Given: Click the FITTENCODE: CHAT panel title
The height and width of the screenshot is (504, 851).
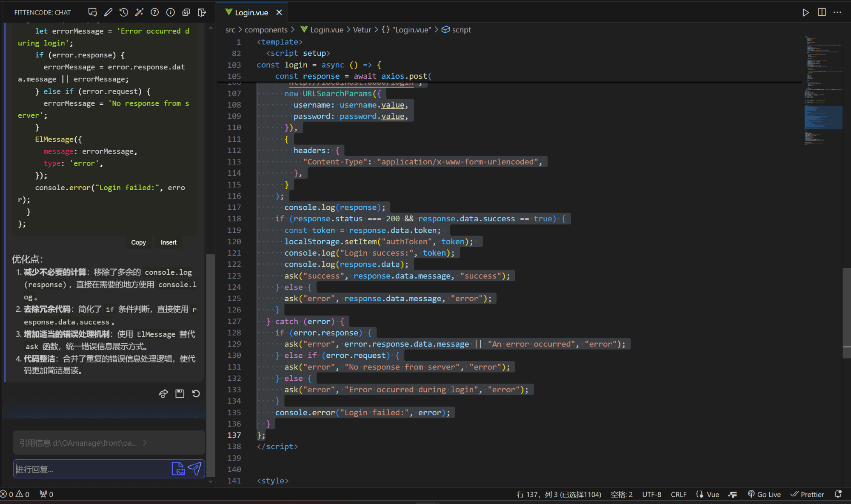Looking at the screenshot, I should [43, 12].
